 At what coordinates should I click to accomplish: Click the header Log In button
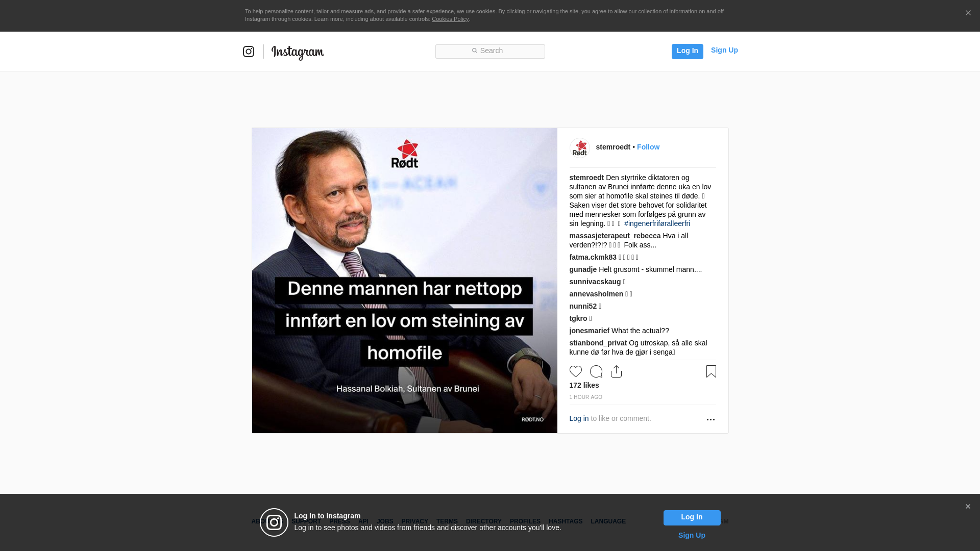[x=687, y=51]
